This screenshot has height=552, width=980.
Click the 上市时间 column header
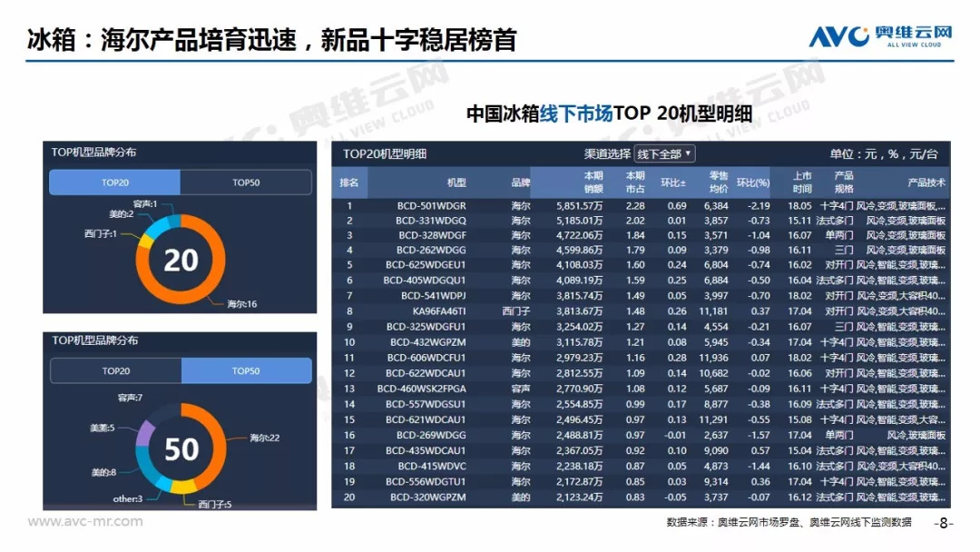(802, 182)
